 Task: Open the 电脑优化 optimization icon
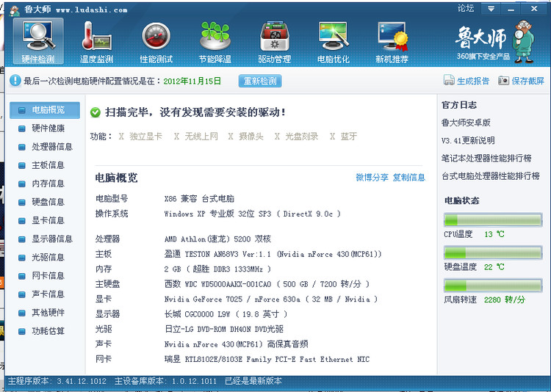click(x=333, y=41)
